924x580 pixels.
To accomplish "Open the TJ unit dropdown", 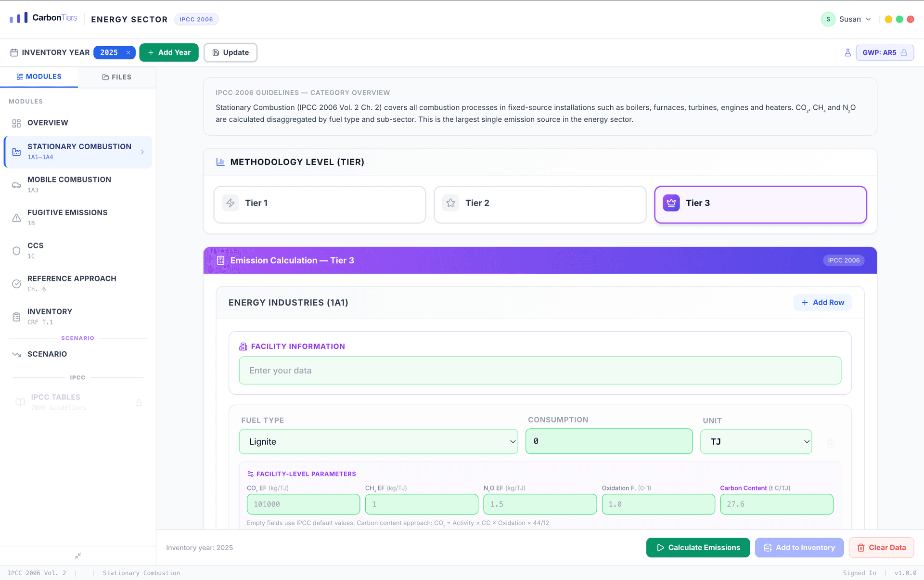I will 756,441.
